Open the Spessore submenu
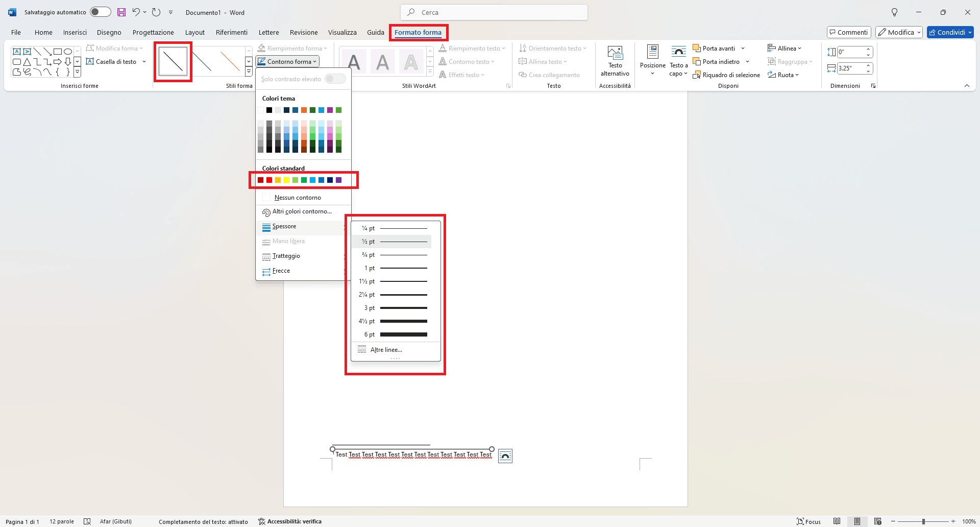 (303, 227)
